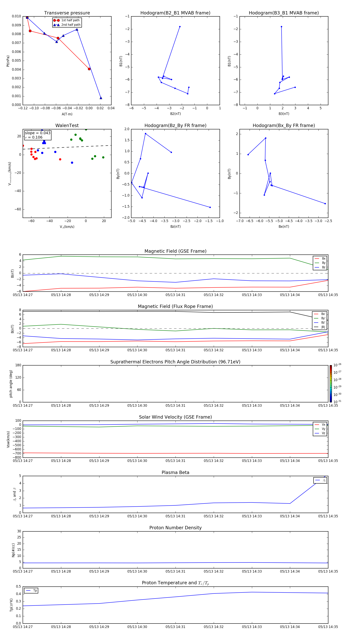
Task: Click the "By'" legend entry in Flux Rope plot
Action: (320, 318)
